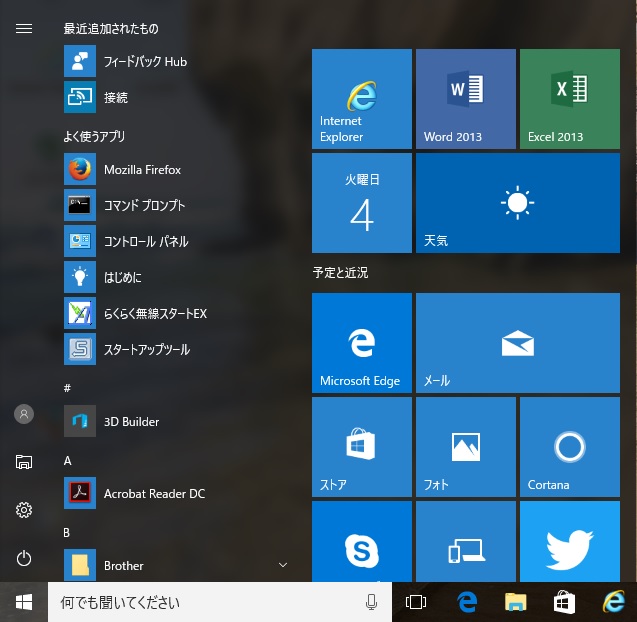Image resolution: width=637 pixels, height=622 pixels.
Task: Click the Windows Start button
Action: [x=24, y=602]
